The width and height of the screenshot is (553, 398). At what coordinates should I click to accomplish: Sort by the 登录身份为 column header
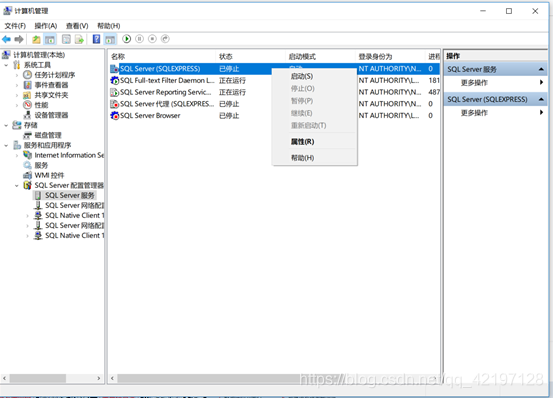[x=390, y=56]
